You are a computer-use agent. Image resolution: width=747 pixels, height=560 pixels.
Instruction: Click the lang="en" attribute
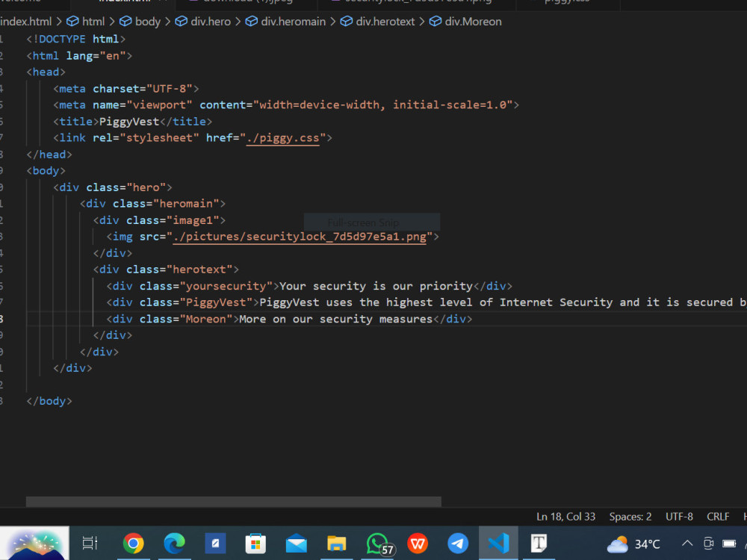tap(96, 56)
